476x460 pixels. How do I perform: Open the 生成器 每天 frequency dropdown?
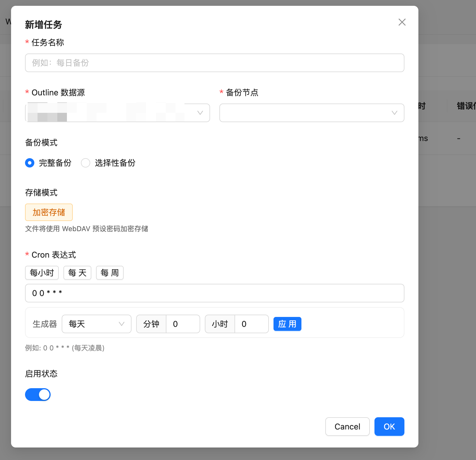(x=97, y=324)
